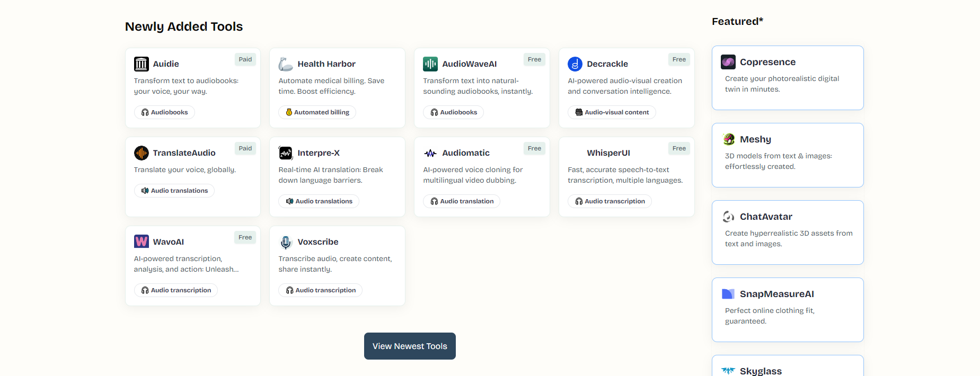This screenshot has height=376, width=980.
Task: Open Audio translations tag under Interpre-X
Action: pos(319,201)
